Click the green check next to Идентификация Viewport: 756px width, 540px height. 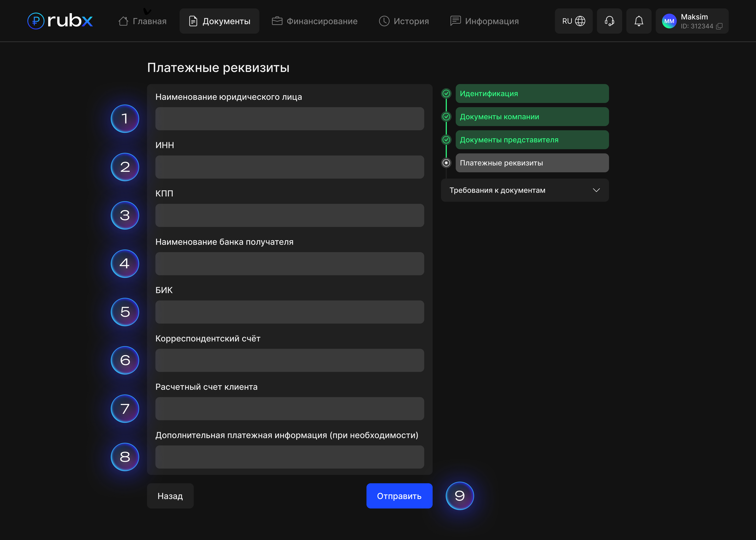point(446,93)
